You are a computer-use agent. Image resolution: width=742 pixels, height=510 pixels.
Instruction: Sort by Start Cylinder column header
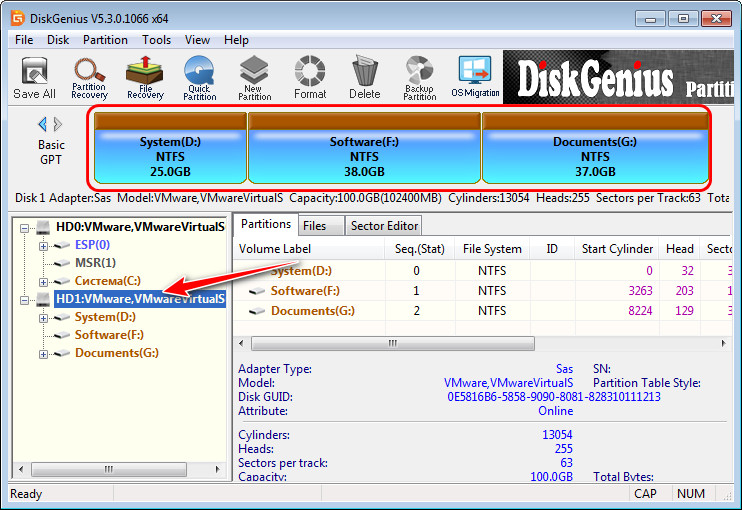(x=617, y=249)
